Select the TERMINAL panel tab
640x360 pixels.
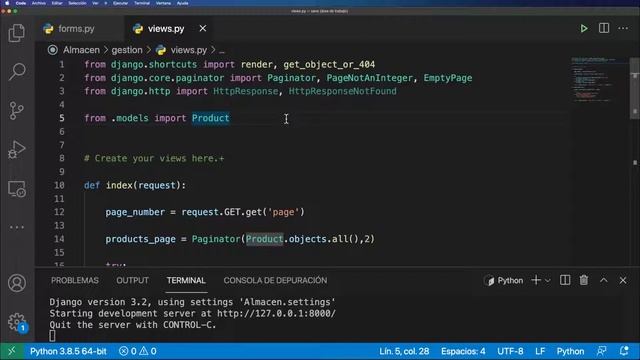186,280
